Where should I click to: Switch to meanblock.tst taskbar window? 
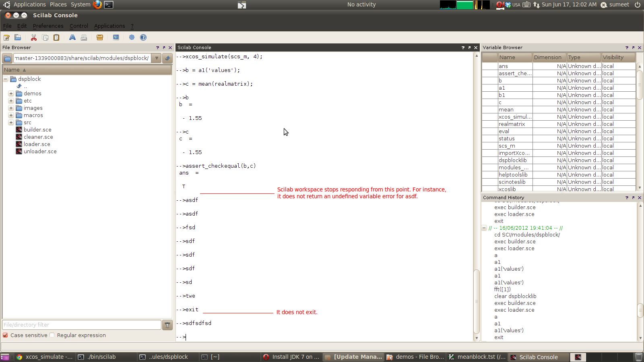pos(477,357)
